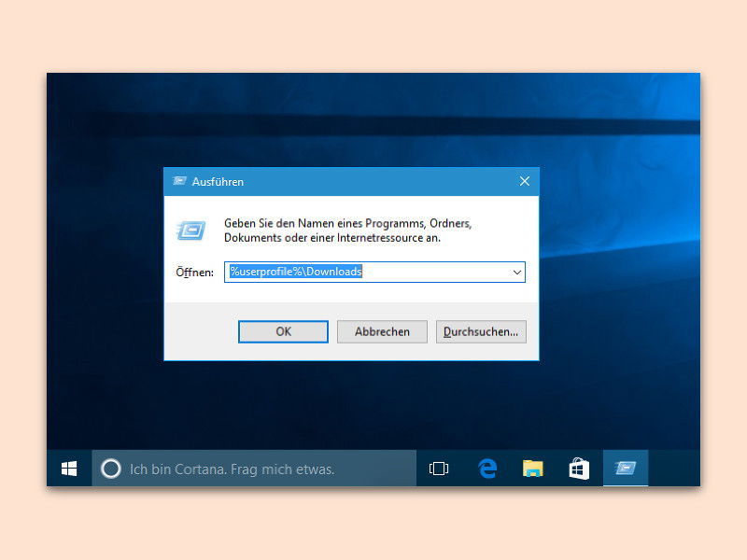Image resolution: width=747 pixels, height=560 pixels.
Task: Close the Ausführen dialog
Action: (x=525, y=181)
